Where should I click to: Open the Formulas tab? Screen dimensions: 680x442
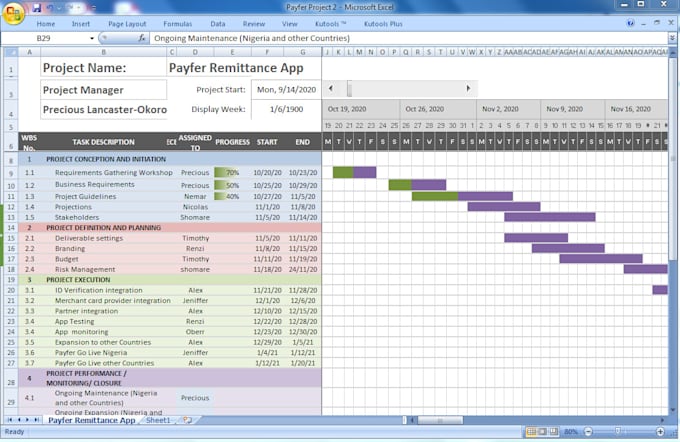point(177,24)
